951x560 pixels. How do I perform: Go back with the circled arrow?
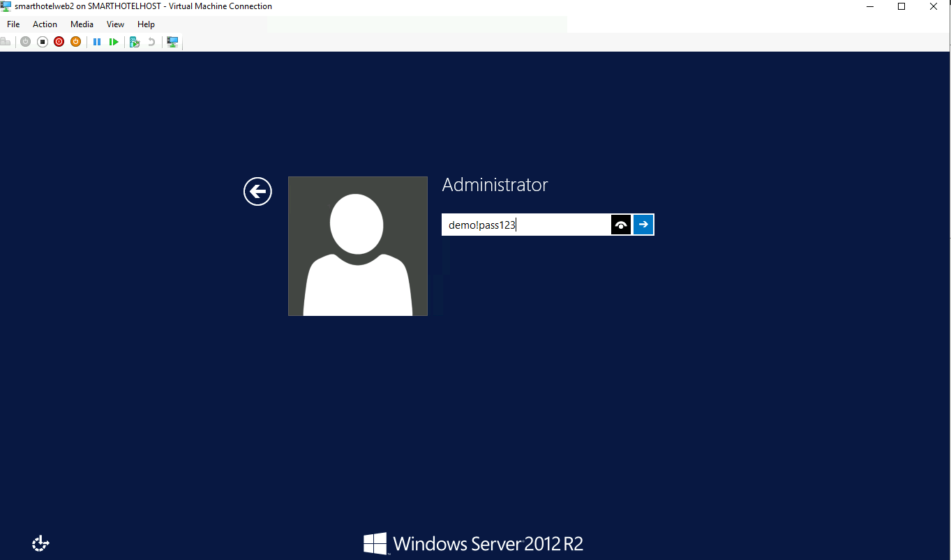tap(257, 191)
